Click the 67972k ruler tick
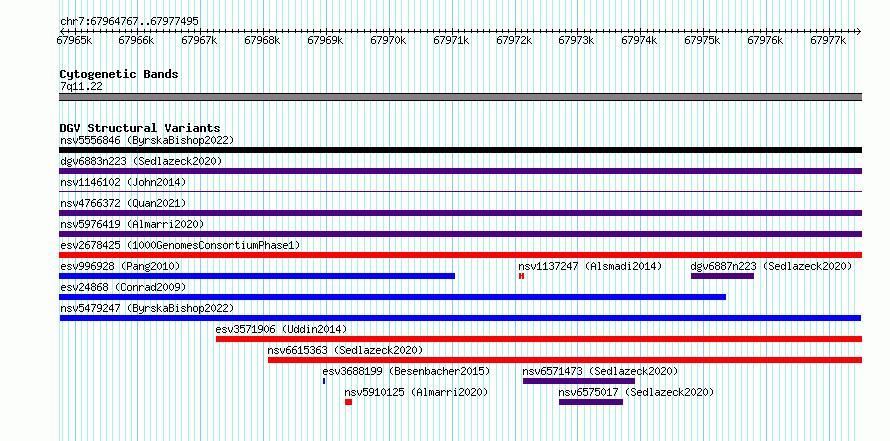890x441 pixels. pos(514,40)
